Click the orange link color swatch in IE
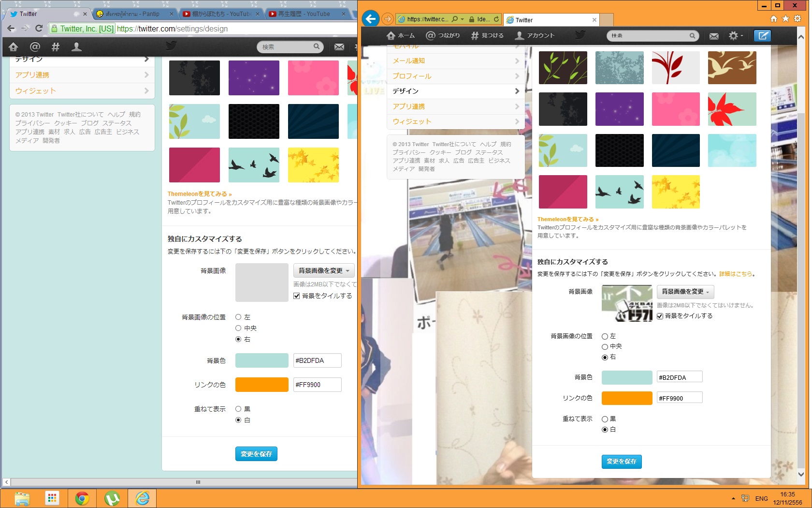This screenshot has height=508, width=812. (627, 398)
